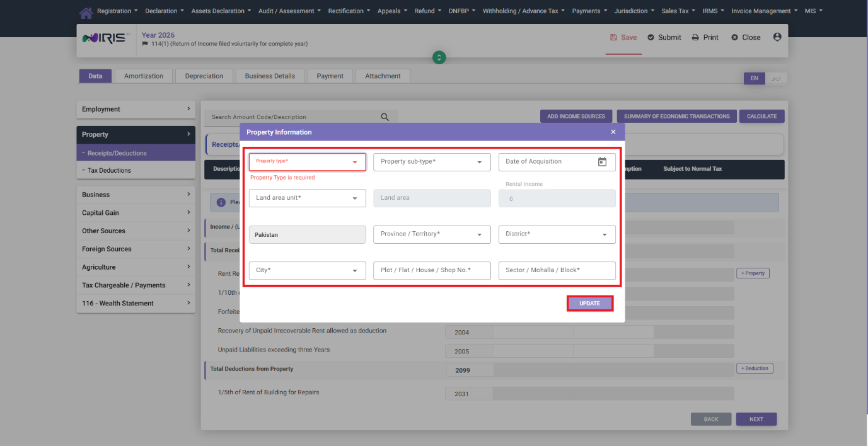Click ADD INCOME SOURCES button
Image resolution: width=868 pixels, height=446 pixels.
click(x=576, y=117)
